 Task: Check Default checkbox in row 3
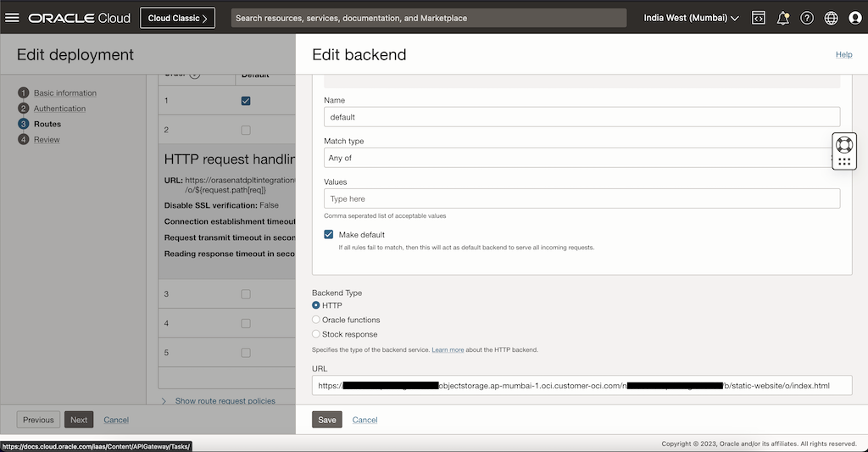(246, 294)
